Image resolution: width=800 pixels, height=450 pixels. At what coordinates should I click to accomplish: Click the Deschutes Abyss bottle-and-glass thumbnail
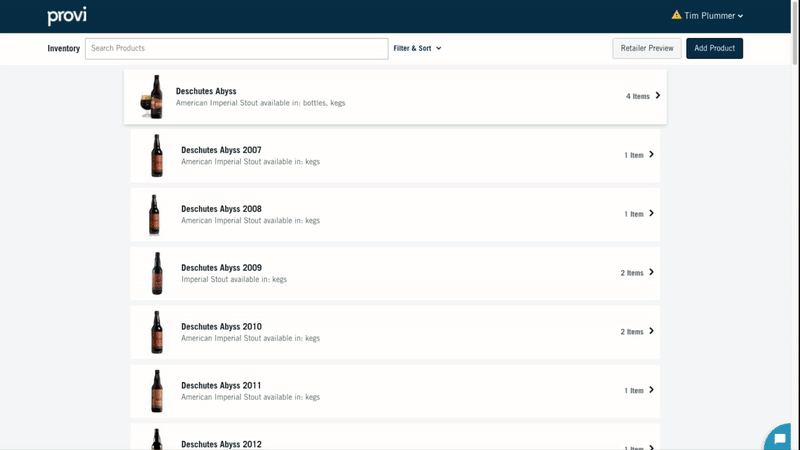[152, 97]
